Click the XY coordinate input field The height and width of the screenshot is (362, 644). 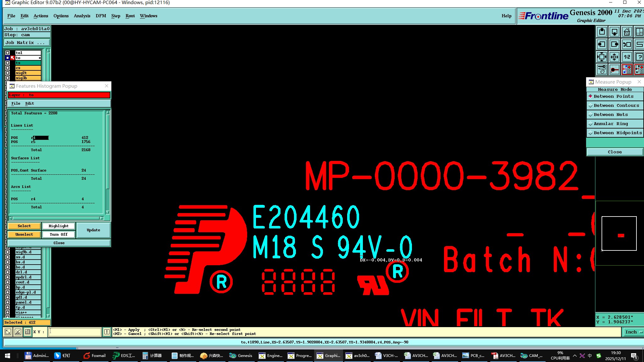coord(75,332)
